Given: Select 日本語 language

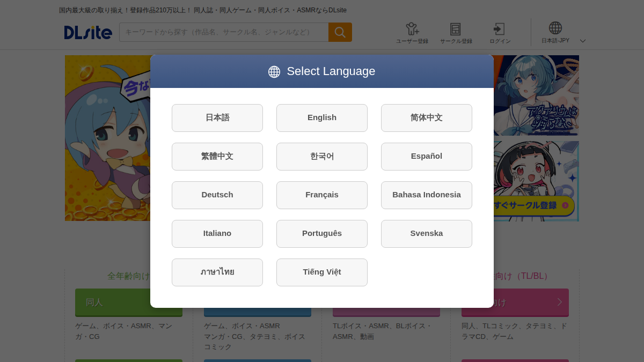Looking at the screenshot, I should click(217, 118).
